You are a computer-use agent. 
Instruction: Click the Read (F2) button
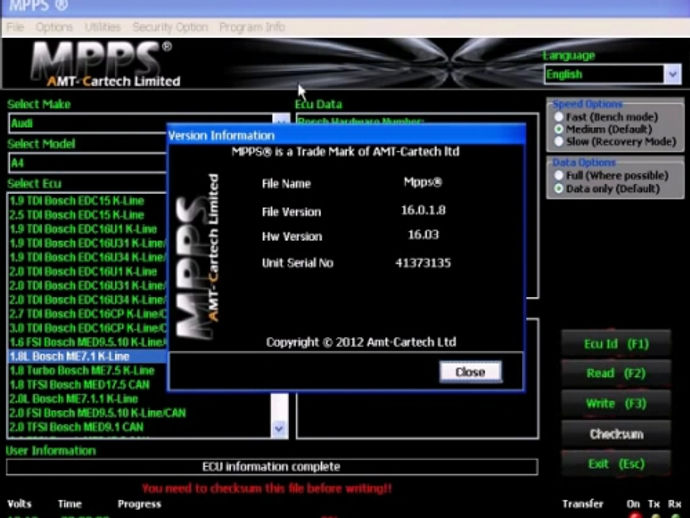pyautogui.click(x=616, y=373)
